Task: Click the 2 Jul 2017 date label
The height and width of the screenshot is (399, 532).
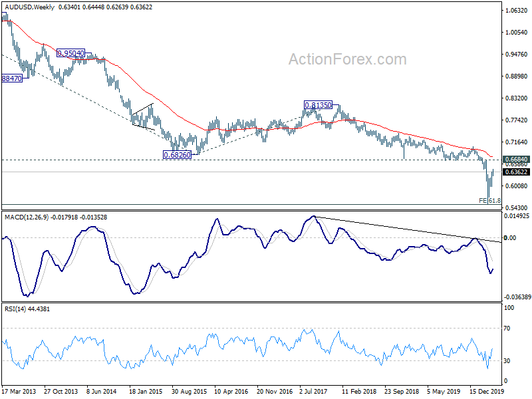Action: pyautogui.click(x=313, y=391)
